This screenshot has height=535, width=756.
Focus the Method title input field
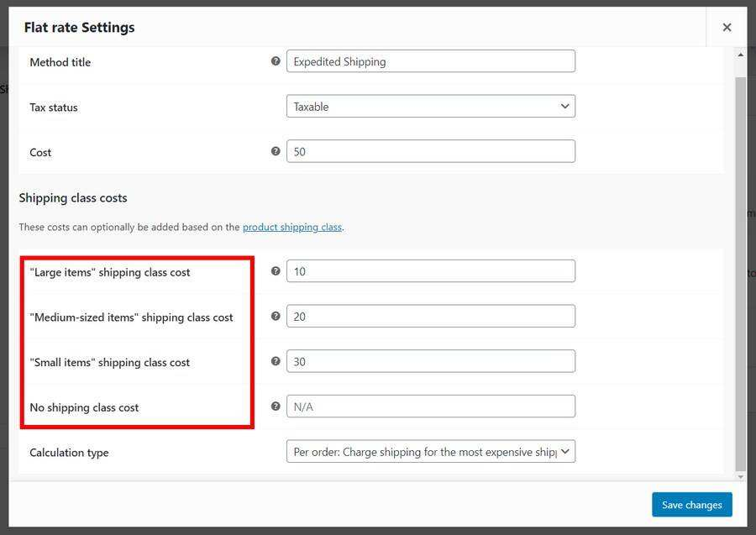[431, 61]
